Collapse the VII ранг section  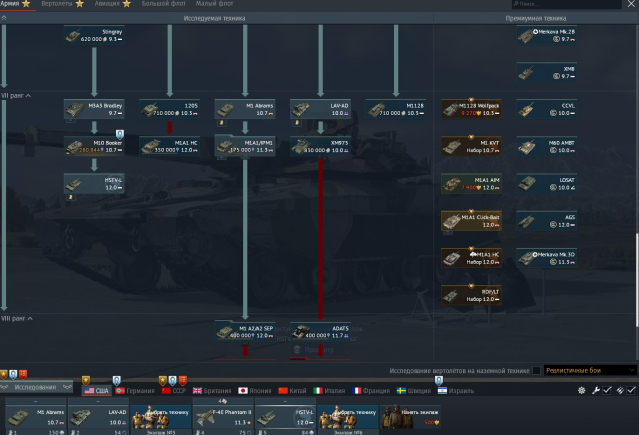(18, 94)
